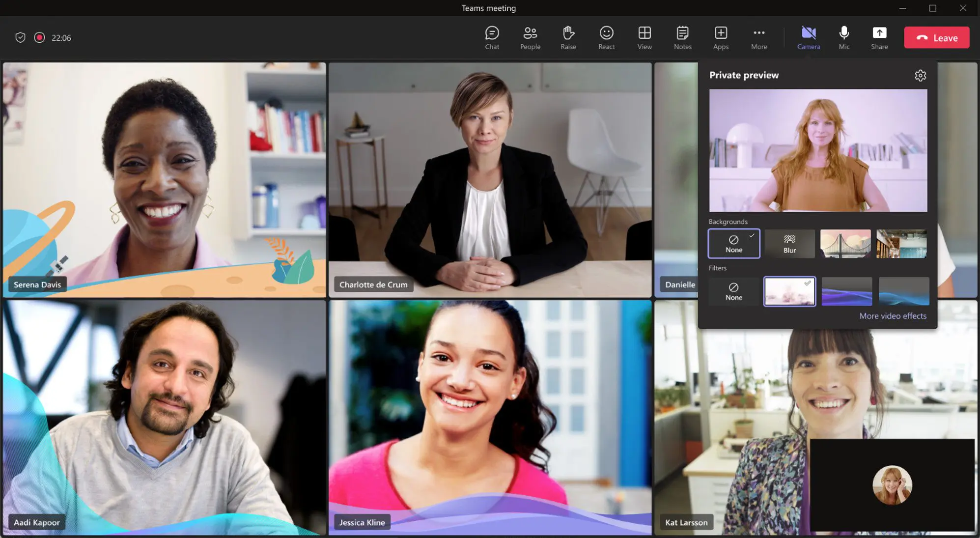
Task: Open More video effects
Action: (x=893, y=315)
